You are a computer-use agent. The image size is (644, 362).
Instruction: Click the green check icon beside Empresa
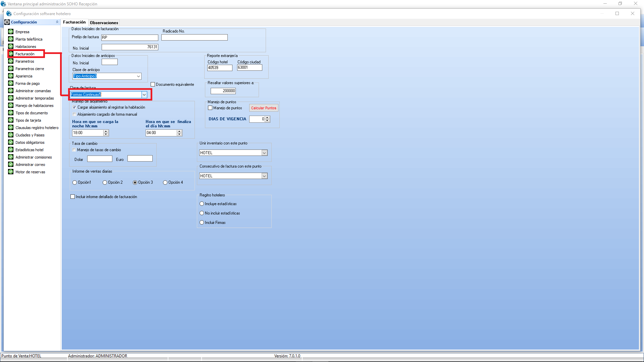[x=11, y=32]
